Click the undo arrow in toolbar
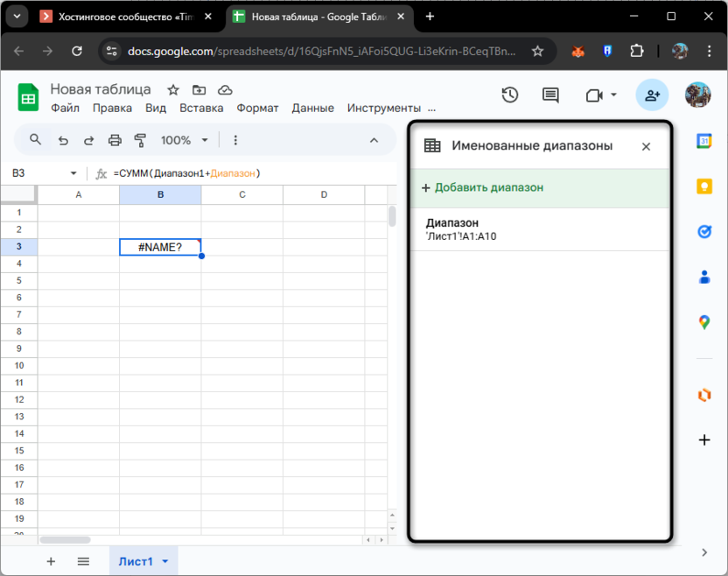Viewport: 728px width, 576px height. point(63,140)
